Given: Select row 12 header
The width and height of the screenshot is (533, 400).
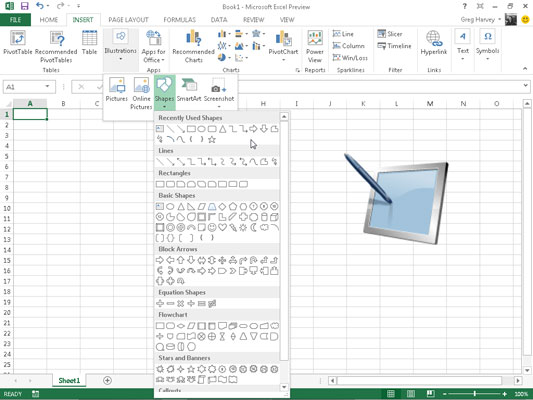Looking at the screenshot, I should (x=7, y=229).
